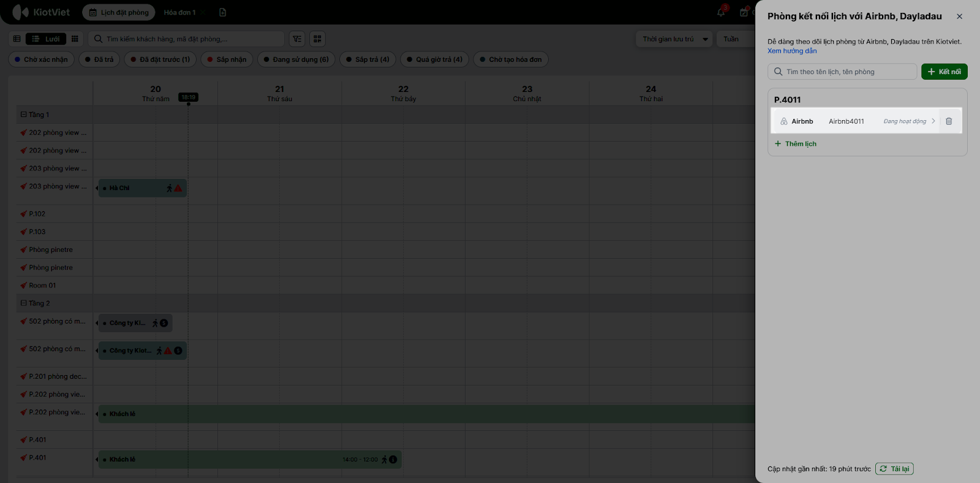The width and height of the screenshot is (980, 483).
Task: Click the Đang hoạt động status text
Action: tap(905, 121)
